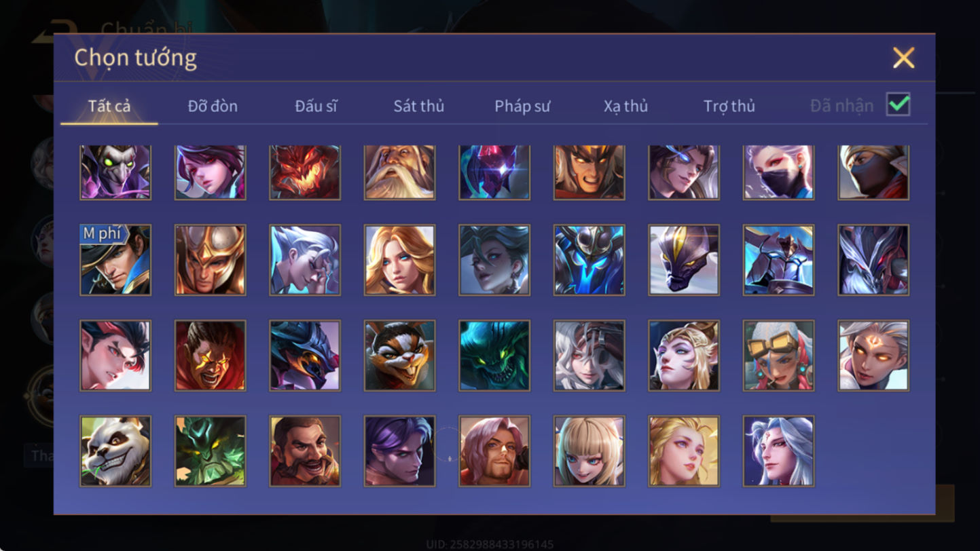Select the mustached brown-haired man hero

pyautogui.click(x=305, y=451)
